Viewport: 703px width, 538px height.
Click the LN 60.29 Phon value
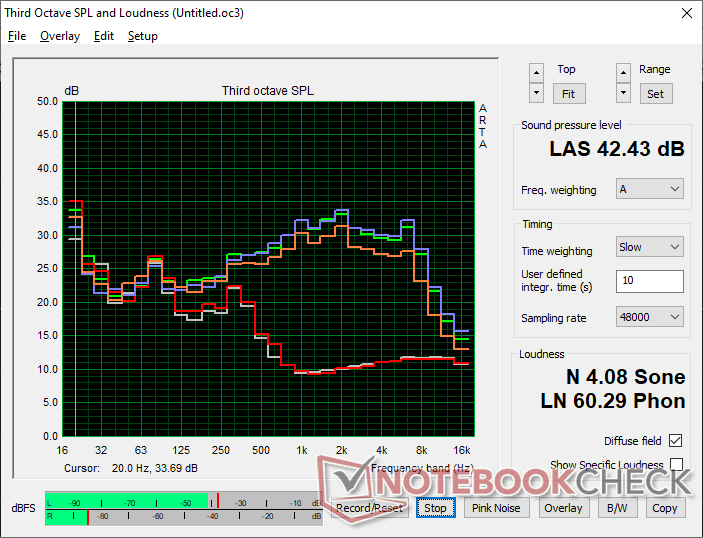[613, 401]
